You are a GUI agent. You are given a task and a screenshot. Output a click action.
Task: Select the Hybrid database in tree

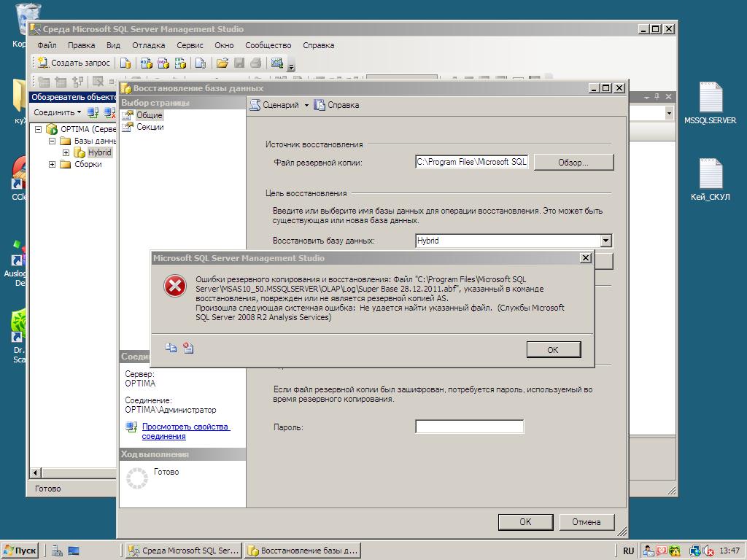click(99, 152)
